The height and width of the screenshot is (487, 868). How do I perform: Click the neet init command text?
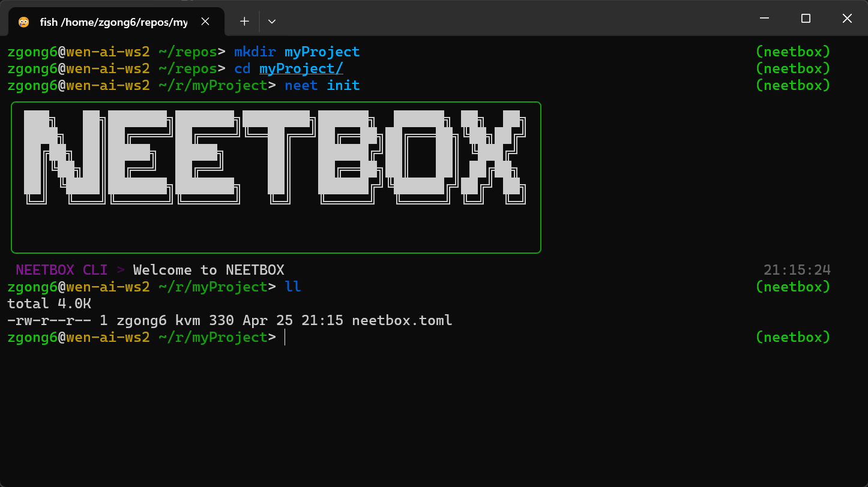coord(321,85)
